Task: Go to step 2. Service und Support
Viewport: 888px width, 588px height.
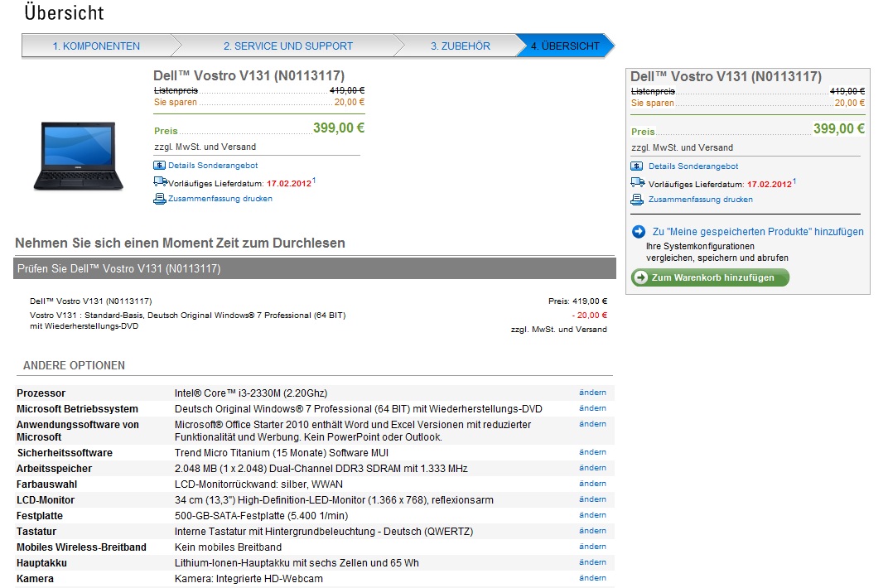Action: click(288, 46)
